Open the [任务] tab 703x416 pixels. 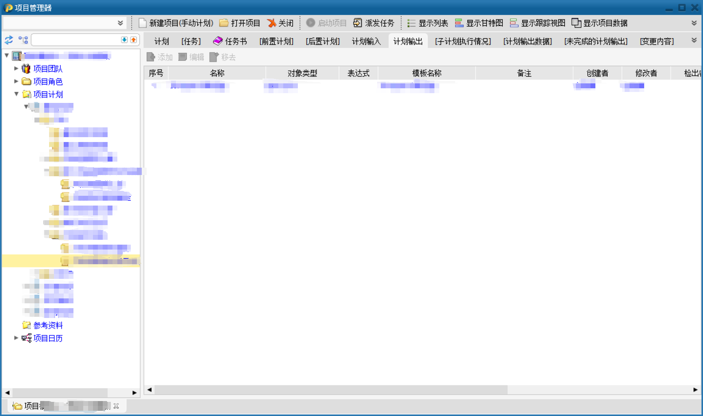[191, 41]
